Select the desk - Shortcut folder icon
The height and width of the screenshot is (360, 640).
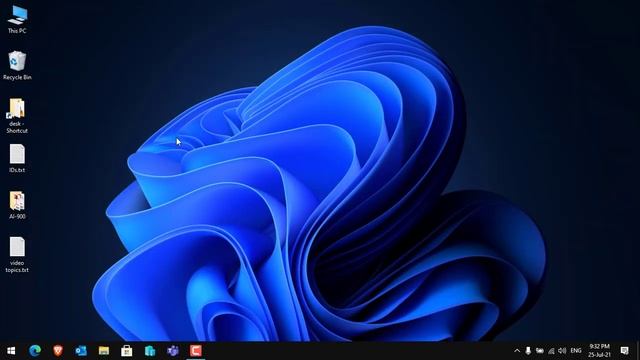click(x=17, y=116)
